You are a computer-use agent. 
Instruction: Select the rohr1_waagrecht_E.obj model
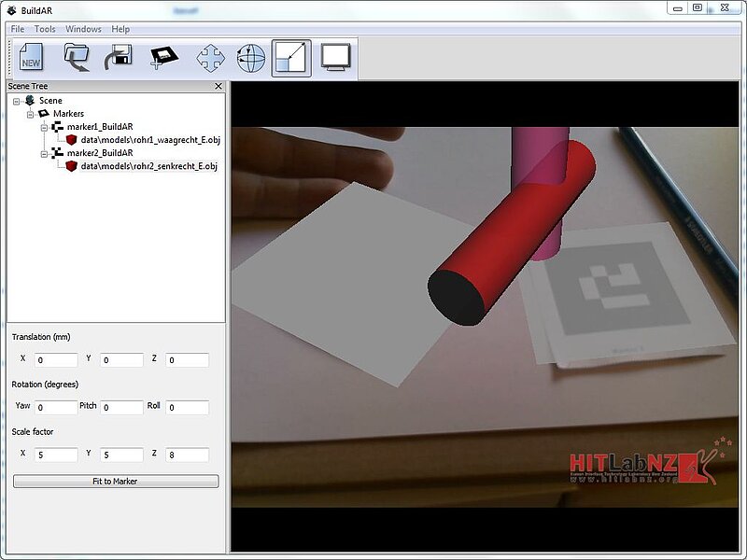pos(148,140)
